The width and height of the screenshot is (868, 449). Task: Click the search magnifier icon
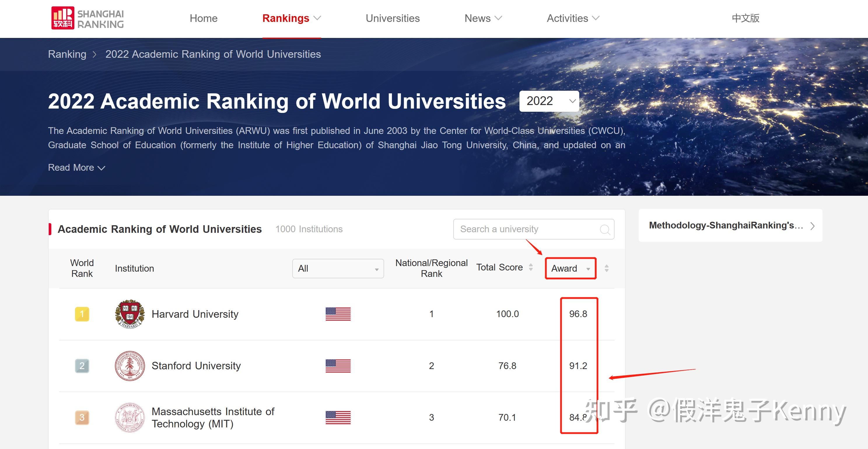pos(605,230)
